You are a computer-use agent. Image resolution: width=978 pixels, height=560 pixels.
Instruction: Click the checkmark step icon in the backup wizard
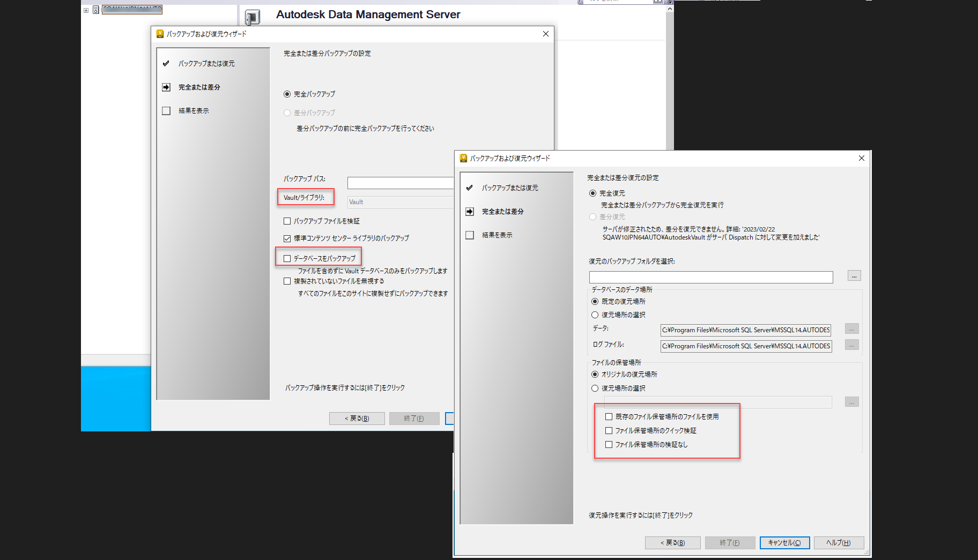click(166, 63)
